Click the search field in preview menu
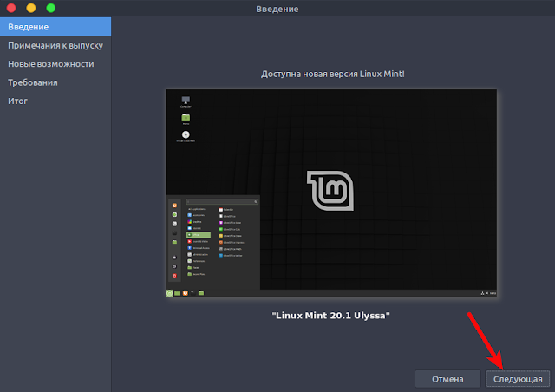555x392 pixels. coord(222,201)
